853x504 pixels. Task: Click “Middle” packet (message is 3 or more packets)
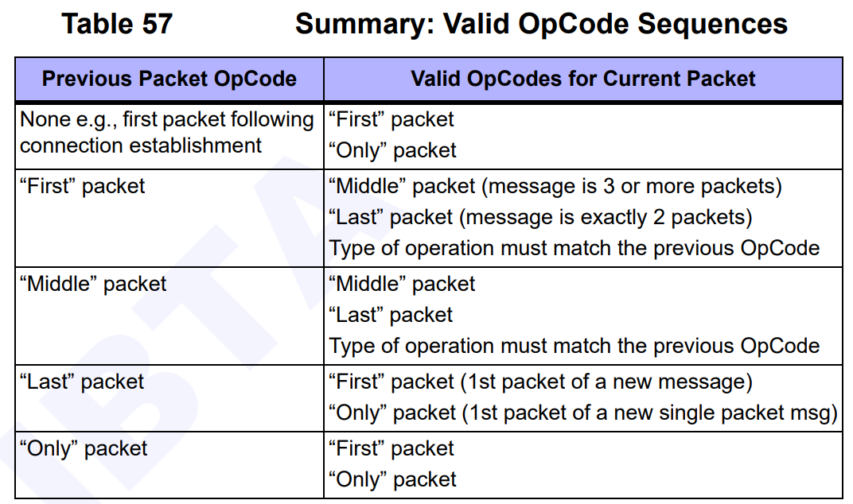[x=555, y=187]
